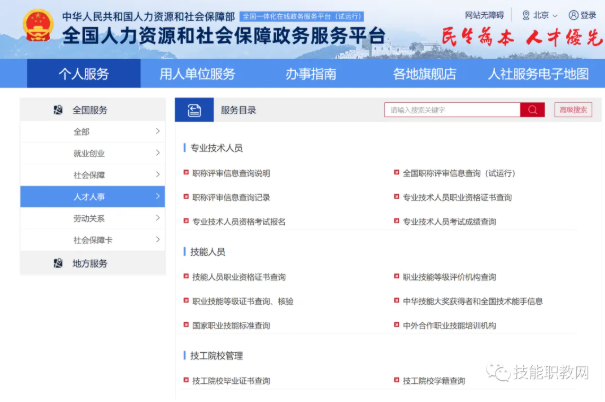Click the 全国一体化在线政务服务平台 badge
This screenshot has width=605, height=402.
click(301, 17)
